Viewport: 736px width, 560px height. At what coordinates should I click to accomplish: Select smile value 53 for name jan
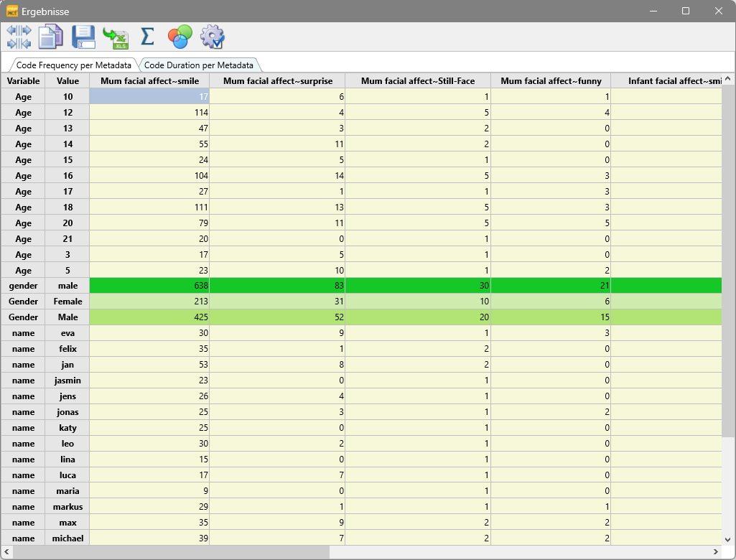(149, 365)
